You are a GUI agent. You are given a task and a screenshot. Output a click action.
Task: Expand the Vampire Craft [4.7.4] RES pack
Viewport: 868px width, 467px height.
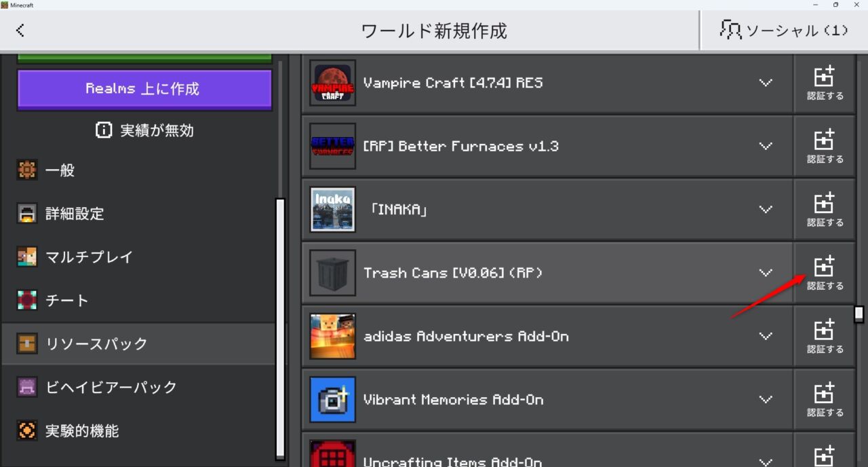766,83
